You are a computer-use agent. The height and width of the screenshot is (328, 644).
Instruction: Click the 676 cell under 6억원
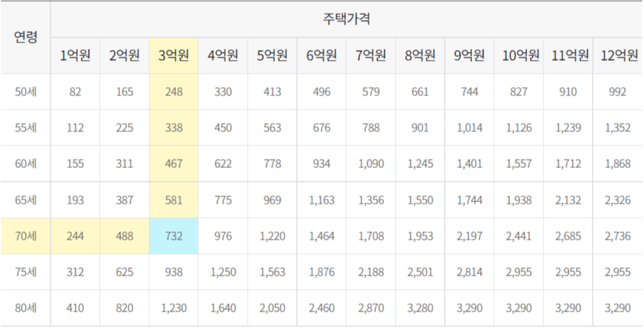tap(322, 128)
